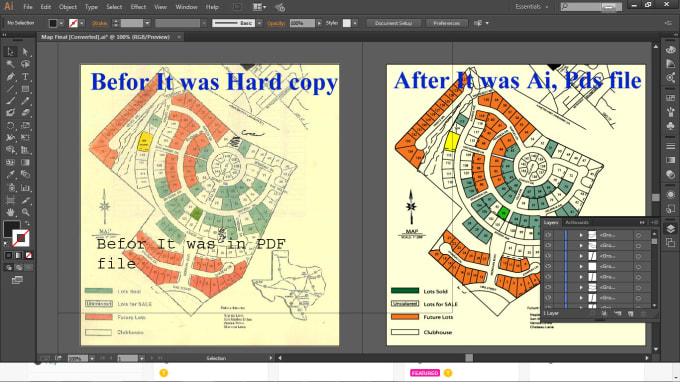Click the Document Setup button

(393, 23)
